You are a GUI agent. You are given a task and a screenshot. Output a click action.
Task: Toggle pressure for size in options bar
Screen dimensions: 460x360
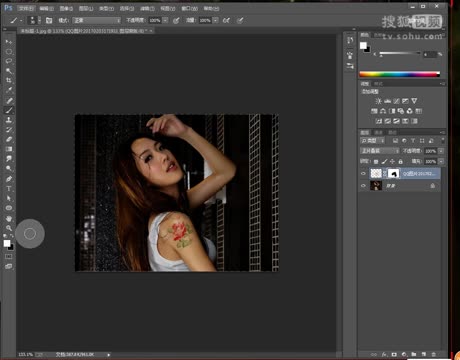(240, 20)
